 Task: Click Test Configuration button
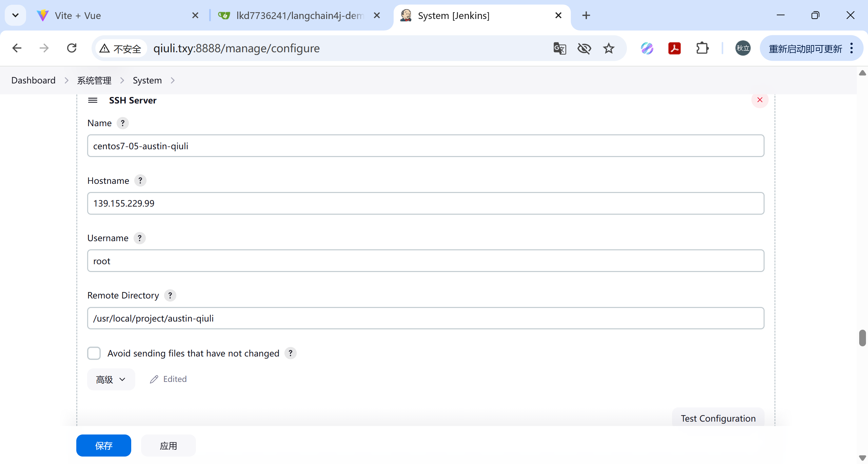718,418
